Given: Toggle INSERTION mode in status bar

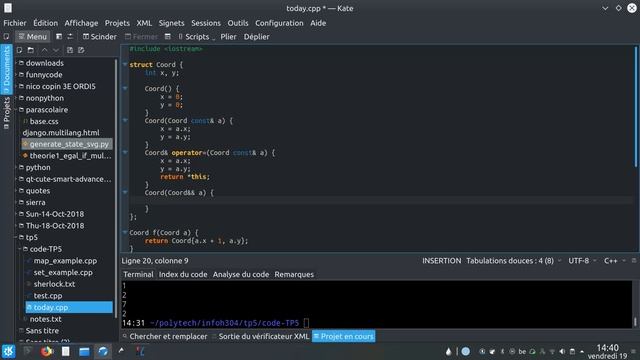Looking at the screenshot, I should click(442, 261).
